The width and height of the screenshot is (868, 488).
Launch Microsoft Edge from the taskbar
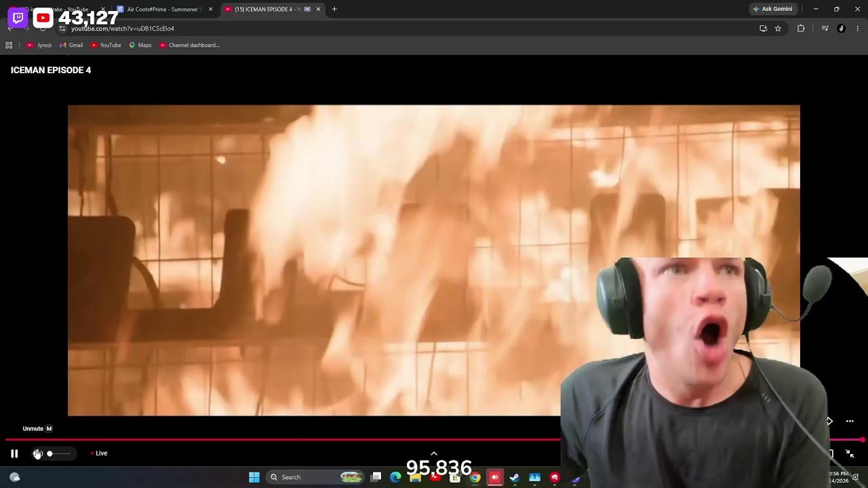395,477
